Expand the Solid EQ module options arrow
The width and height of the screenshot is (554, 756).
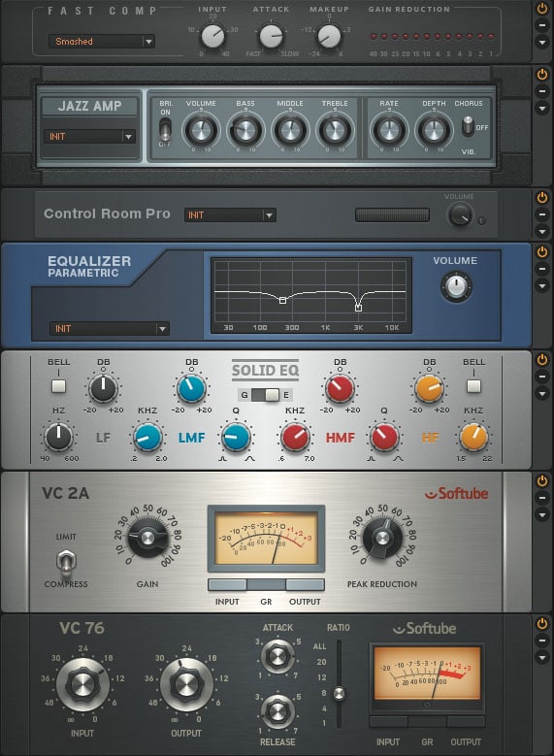[x=542, y=393]
